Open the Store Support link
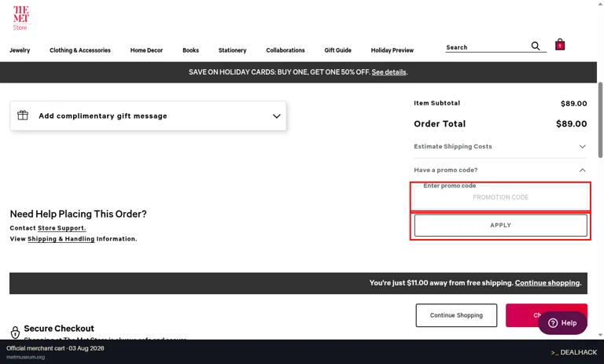Screen dimensions: 604x364 [x=61, y=228]
